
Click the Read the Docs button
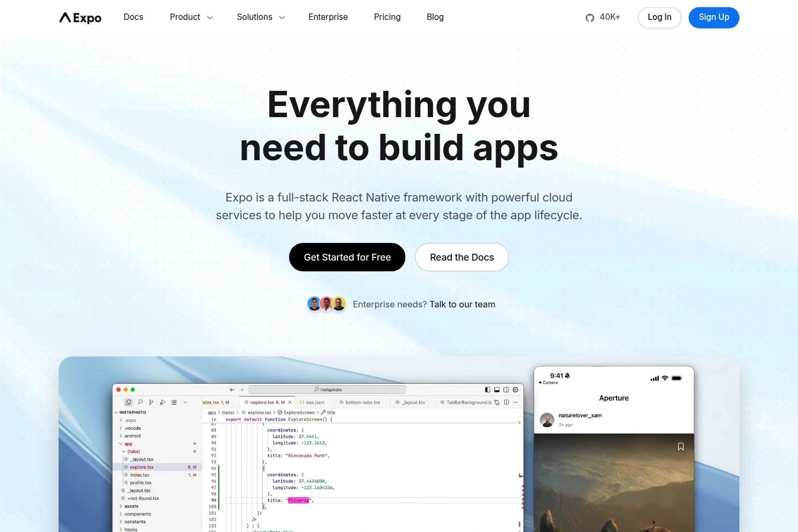462,257
